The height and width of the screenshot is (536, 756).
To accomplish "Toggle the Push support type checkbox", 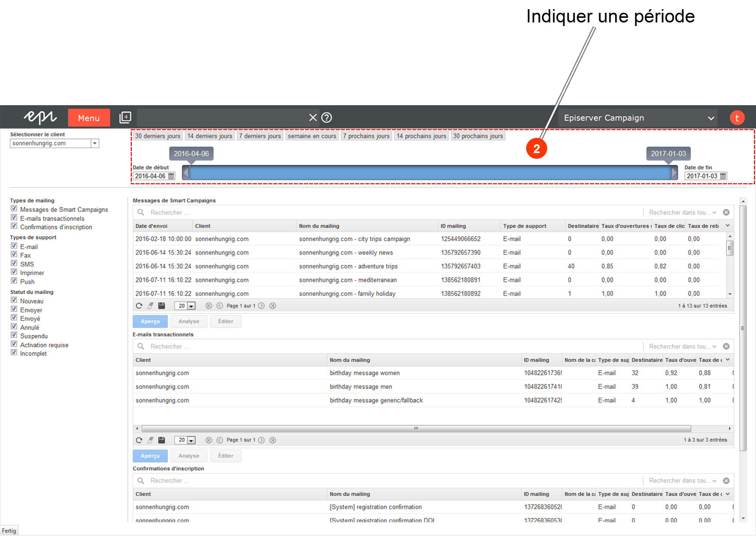I will point(14,281).
